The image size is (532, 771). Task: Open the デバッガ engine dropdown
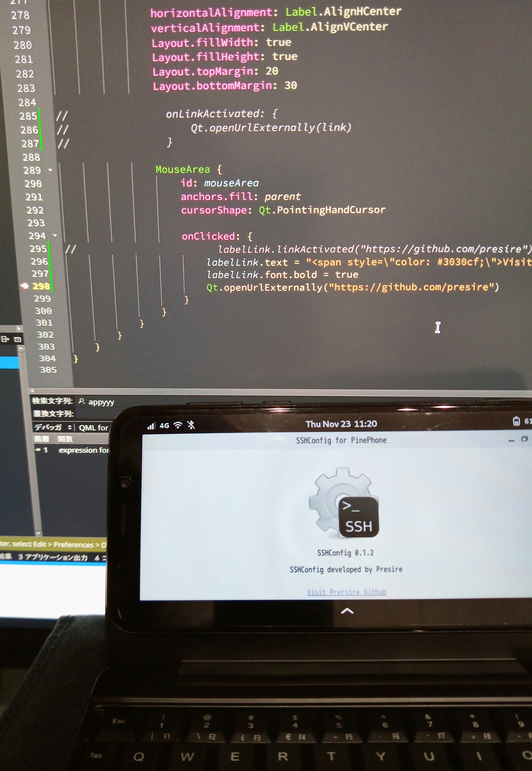(x=53, y=427)
